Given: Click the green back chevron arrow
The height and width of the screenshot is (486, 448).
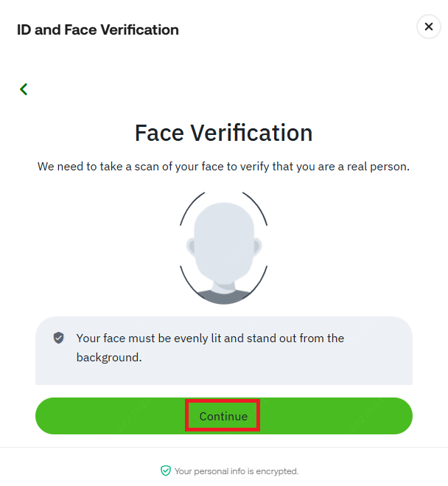Looking at the screenshot, I should coord(24,89).
